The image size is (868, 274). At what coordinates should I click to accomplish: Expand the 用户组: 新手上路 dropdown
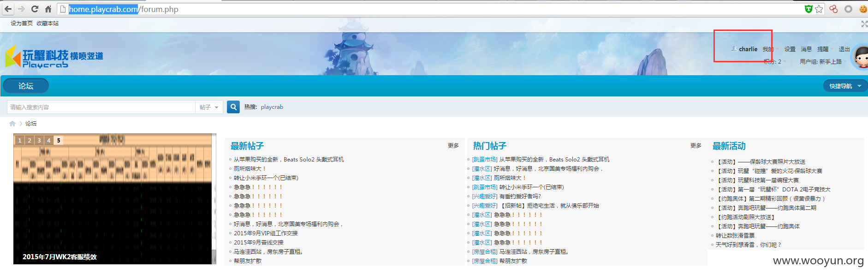pyautogui.click(x=823, y=62)
